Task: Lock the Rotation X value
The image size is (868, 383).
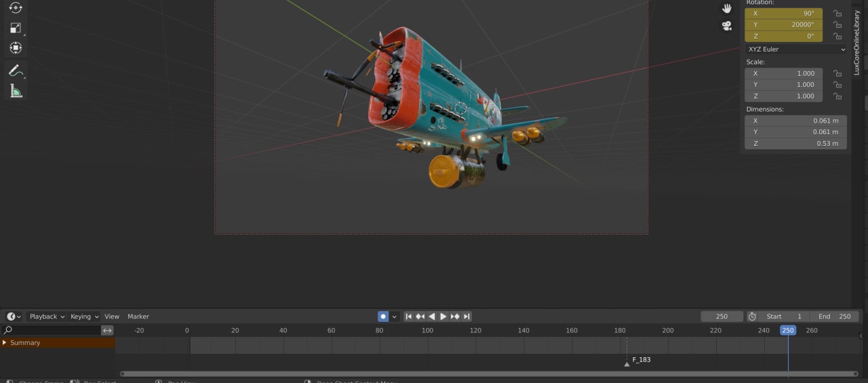Action: point(837,14)
